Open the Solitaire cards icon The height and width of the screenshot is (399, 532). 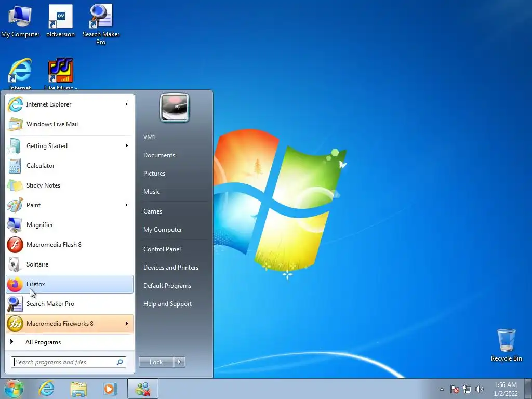(x=15, y=264)
